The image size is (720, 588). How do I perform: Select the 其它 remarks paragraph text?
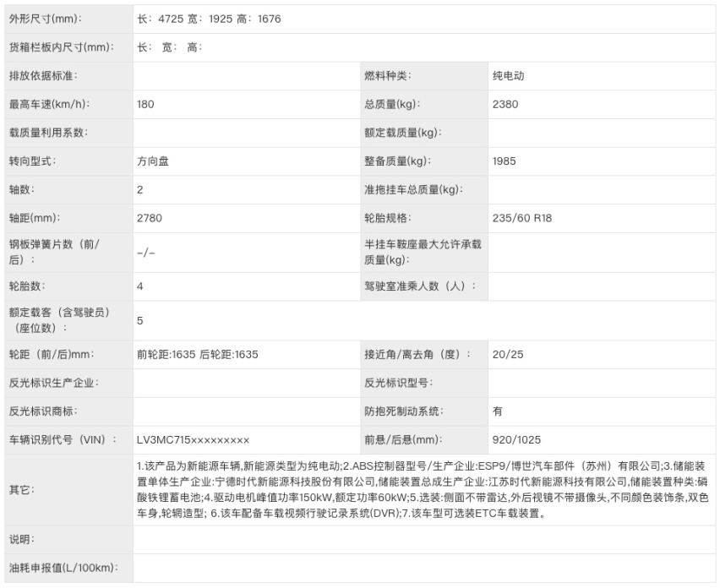click(423, 490)
